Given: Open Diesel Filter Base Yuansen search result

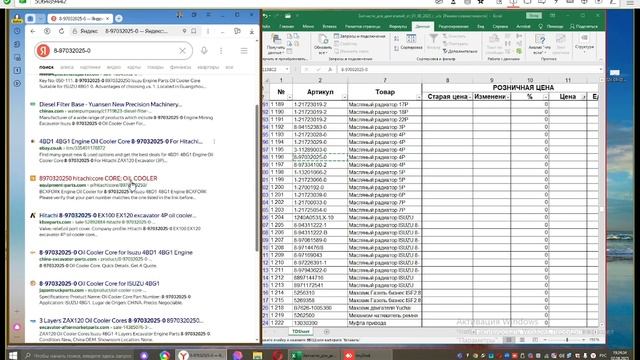Looking at the screenshot, I should click(111, 104).
